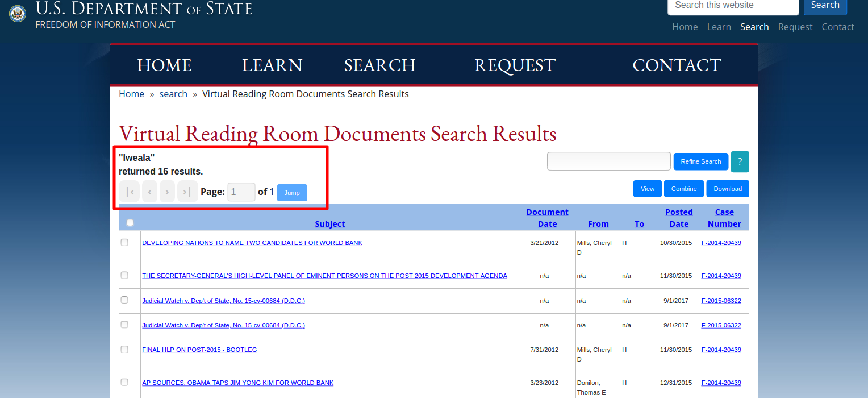Open CONTACT in the main navigation bar

(677, 65)
